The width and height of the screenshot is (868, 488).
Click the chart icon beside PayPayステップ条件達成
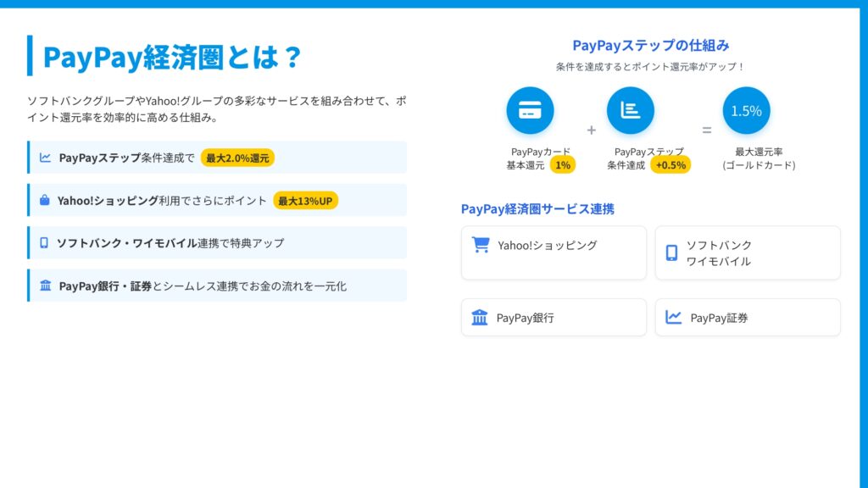(x=45, y=158)
